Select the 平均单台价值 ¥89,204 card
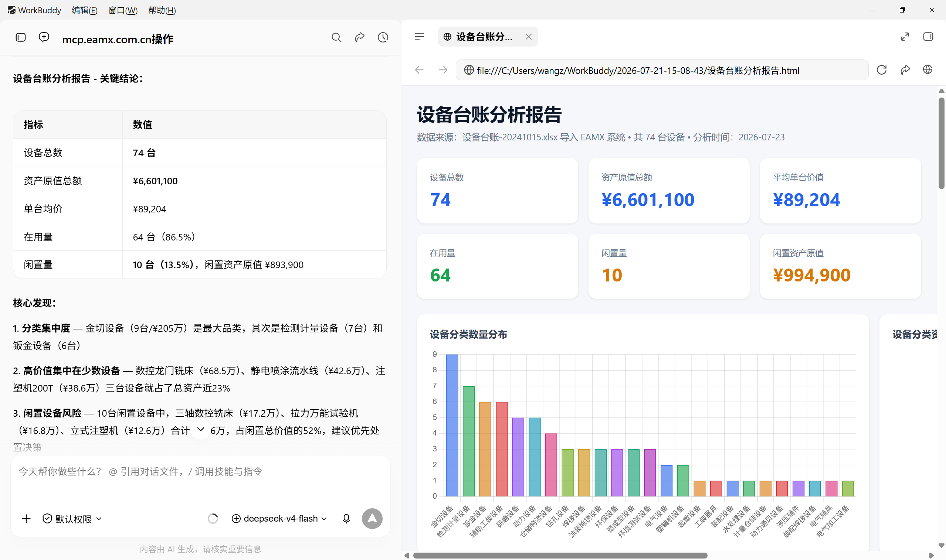This screenshot has height=560, width=946. pos(840,191)
